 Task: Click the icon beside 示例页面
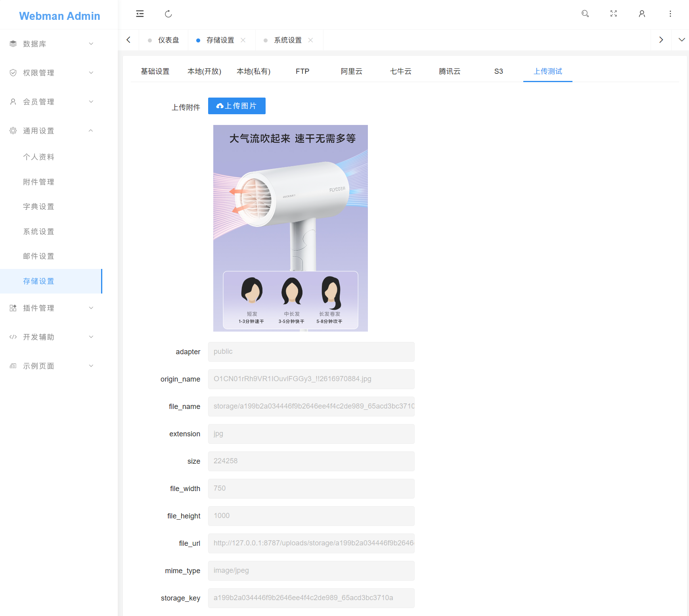[13, 366]
